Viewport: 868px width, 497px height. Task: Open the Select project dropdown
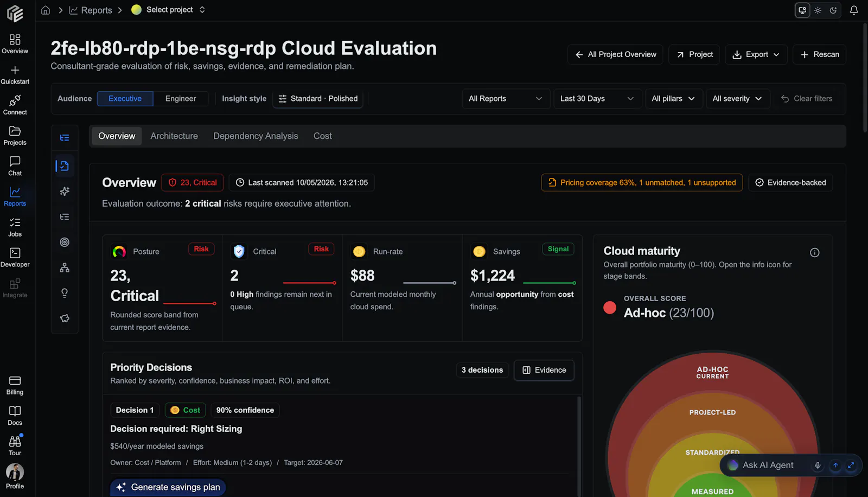click(x=169, y=10)
